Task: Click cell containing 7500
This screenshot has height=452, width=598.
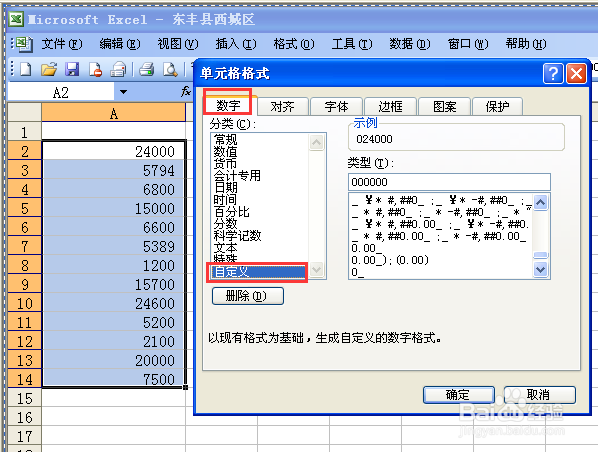Action: click(114, 379)
